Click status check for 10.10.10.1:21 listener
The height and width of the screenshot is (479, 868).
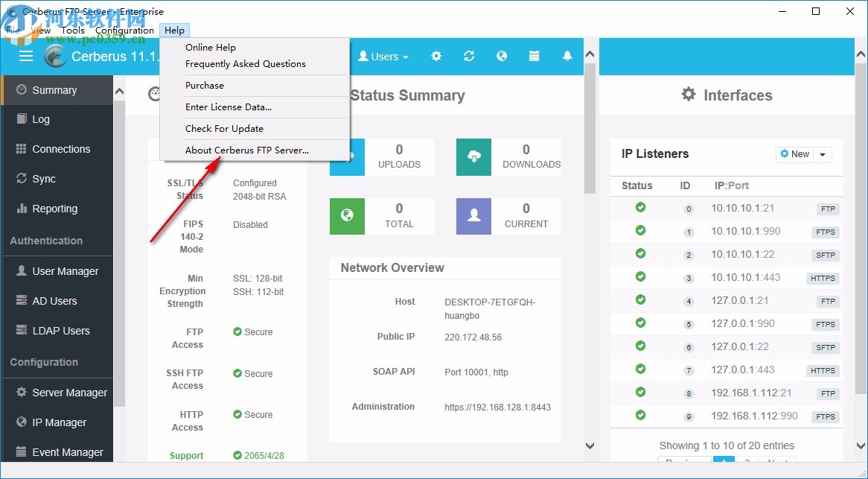[640, 208]
